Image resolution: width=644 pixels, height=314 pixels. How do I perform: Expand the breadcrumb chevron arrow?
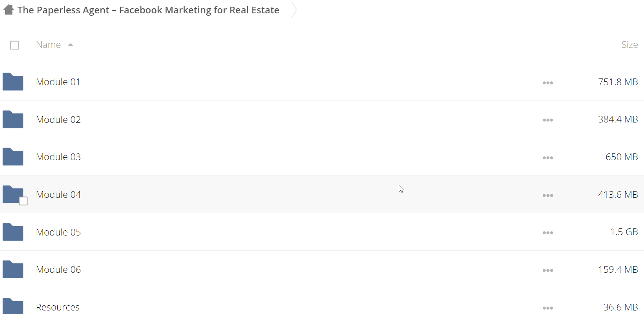294,10
